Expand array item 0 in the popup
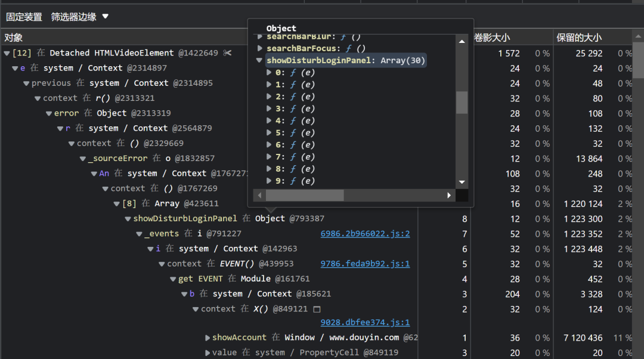This screenshot has height=359, width=644. coord(269,73)
